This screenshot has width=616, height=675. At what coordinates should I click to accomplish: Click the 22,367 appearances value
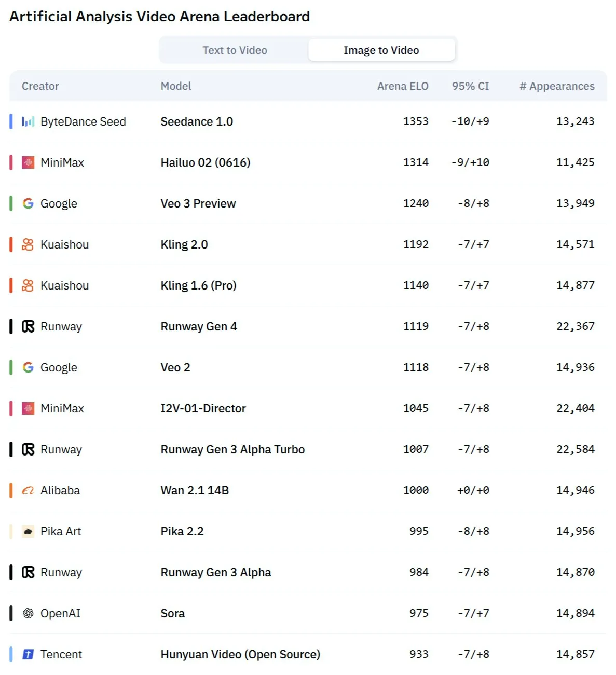pos(576,326)
